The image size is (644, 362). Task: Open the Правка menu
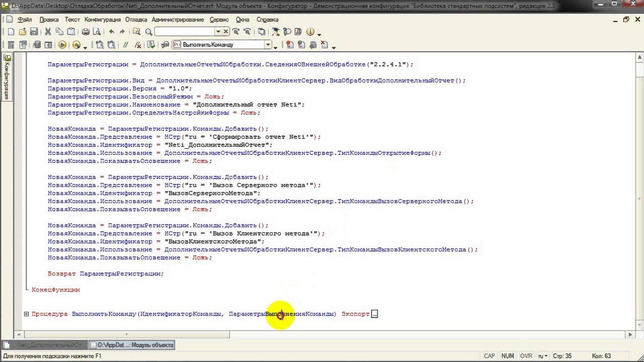tap(49, 20)
